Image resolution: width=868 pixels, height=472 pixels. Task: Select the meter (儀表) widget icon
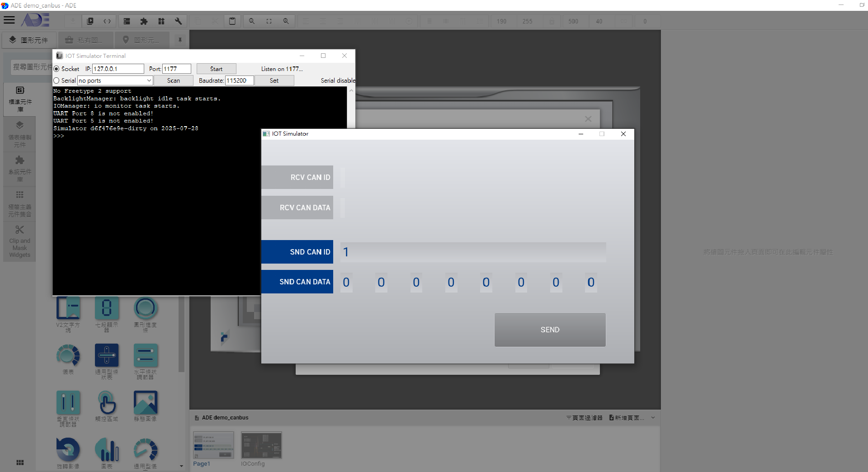[68, 356]
